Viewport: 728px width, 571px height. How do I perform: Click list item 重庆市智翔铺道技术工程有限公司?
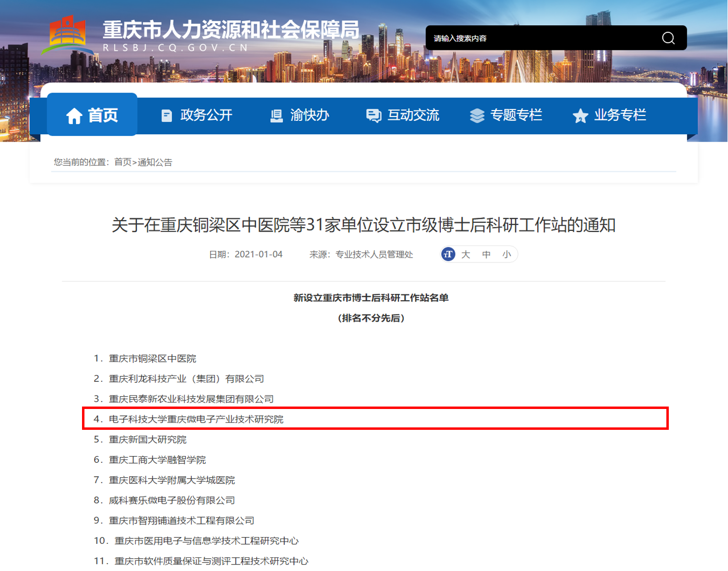(x=182, y=521)
